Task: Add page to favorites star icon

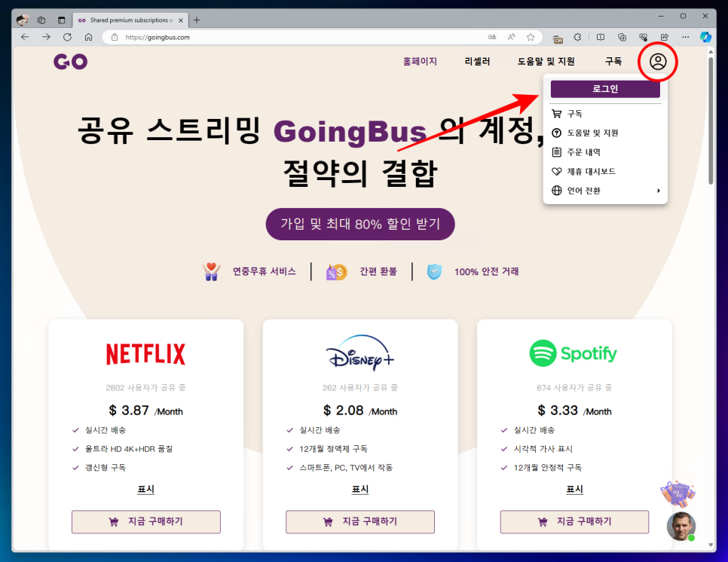Action: coord(531,37)
